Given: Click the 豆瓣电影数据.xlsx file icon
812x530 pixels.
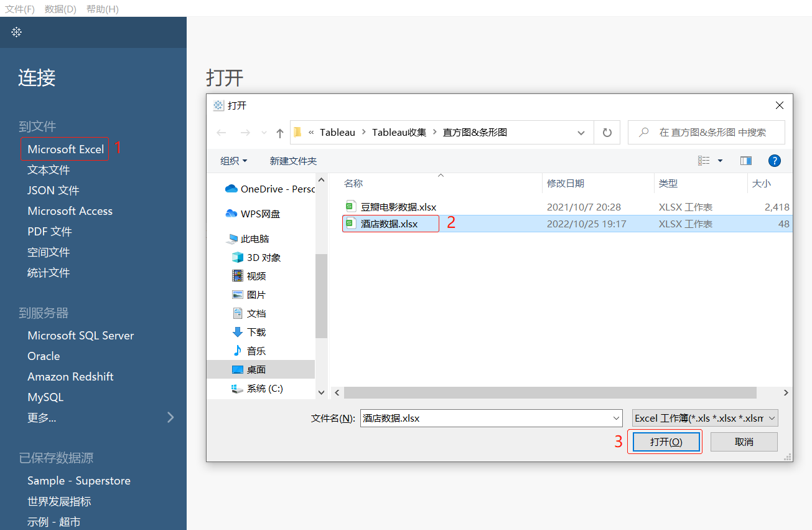Looking at the screenshot, I should tap(351, 206).
